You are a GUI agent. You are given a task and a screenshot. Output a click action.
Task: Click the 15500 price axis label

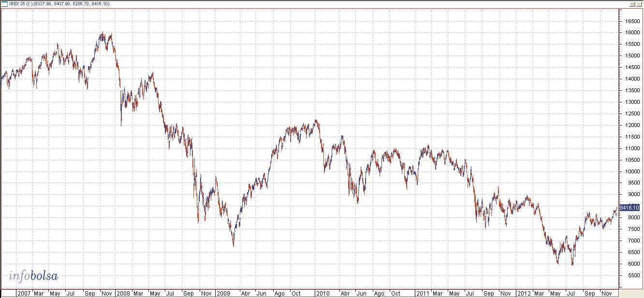pyautogui.click(x=632, y=44)
